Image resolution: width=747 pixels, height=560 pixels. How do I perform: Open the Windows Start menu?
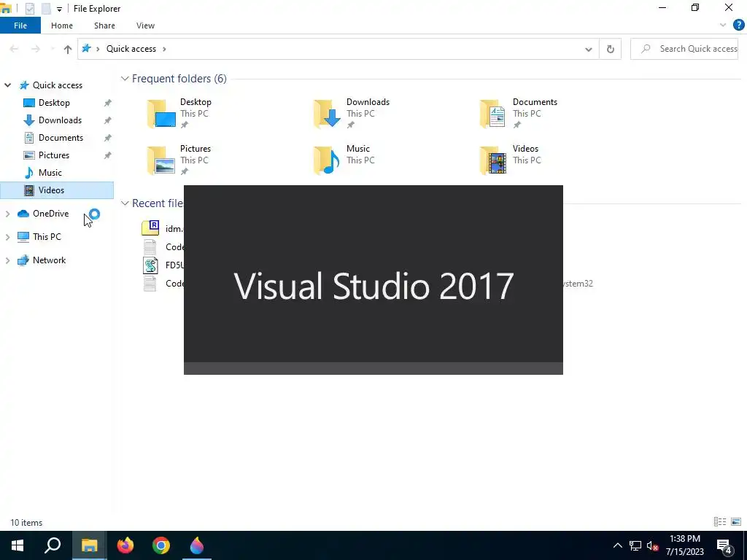click(x=18, y=545)
